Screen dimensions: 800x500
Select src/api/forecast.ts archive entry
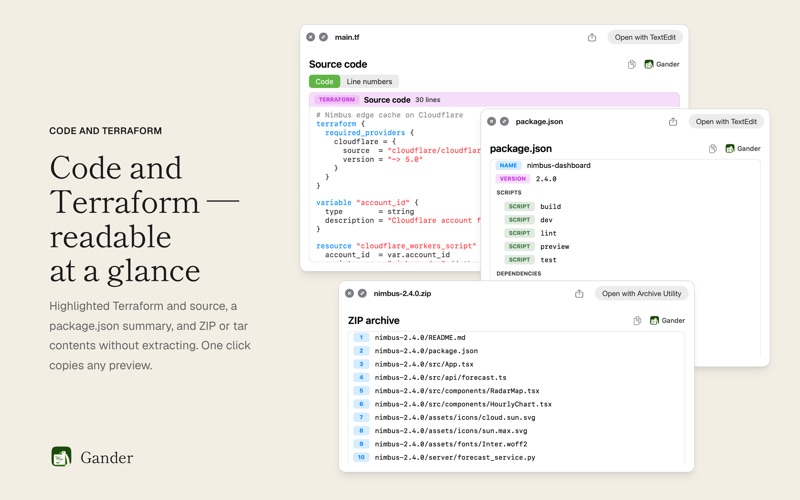(x=517, y=378)
